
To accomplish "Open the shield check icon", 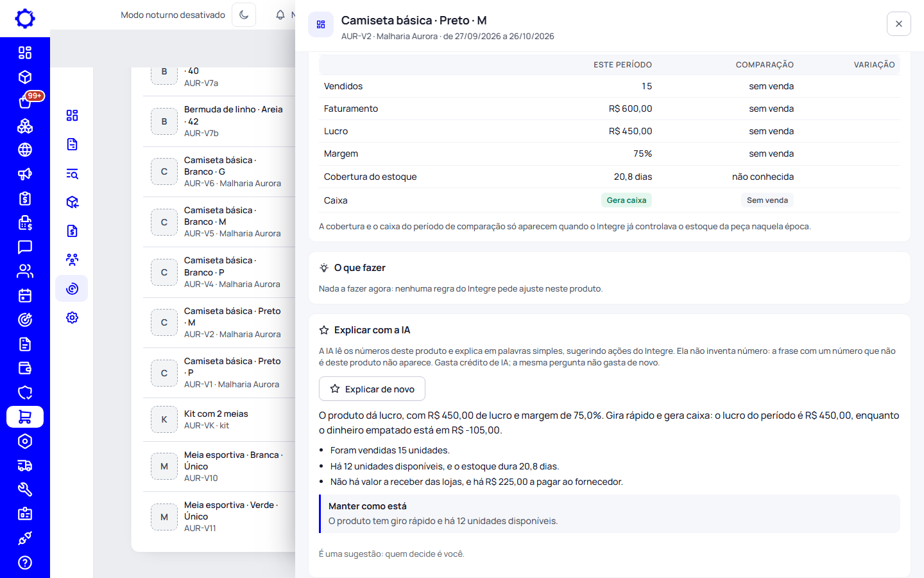I will pyautogui.click(x=25, y=392).
